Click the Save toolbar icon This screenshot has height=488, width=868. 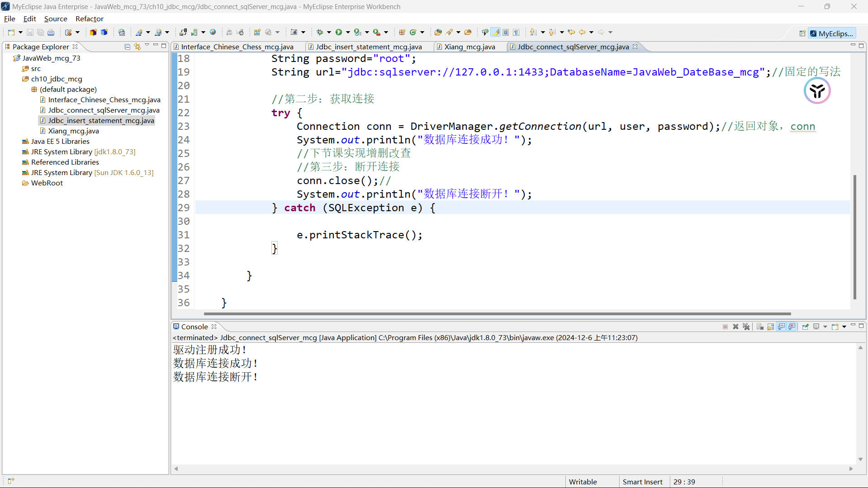[x=30, y=32]
